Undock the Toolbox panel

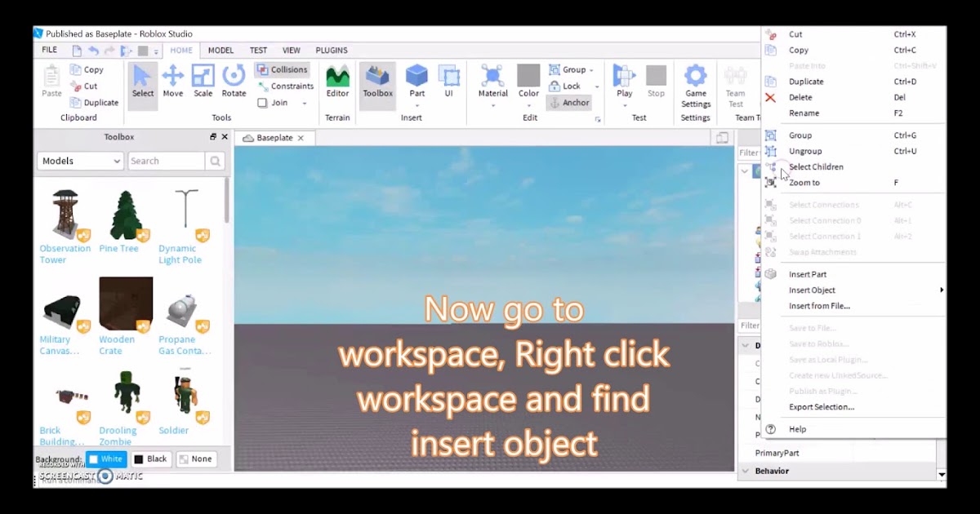click(213, 137)
